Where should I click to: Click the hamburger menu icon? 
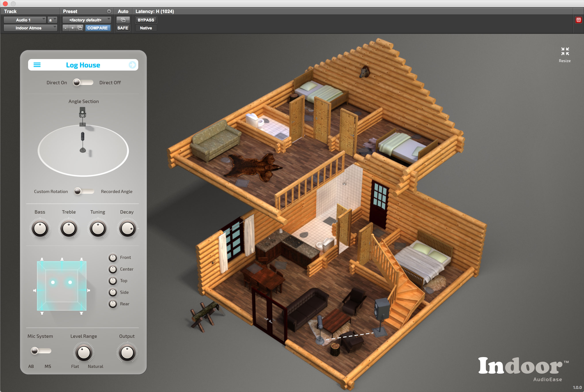38,64
